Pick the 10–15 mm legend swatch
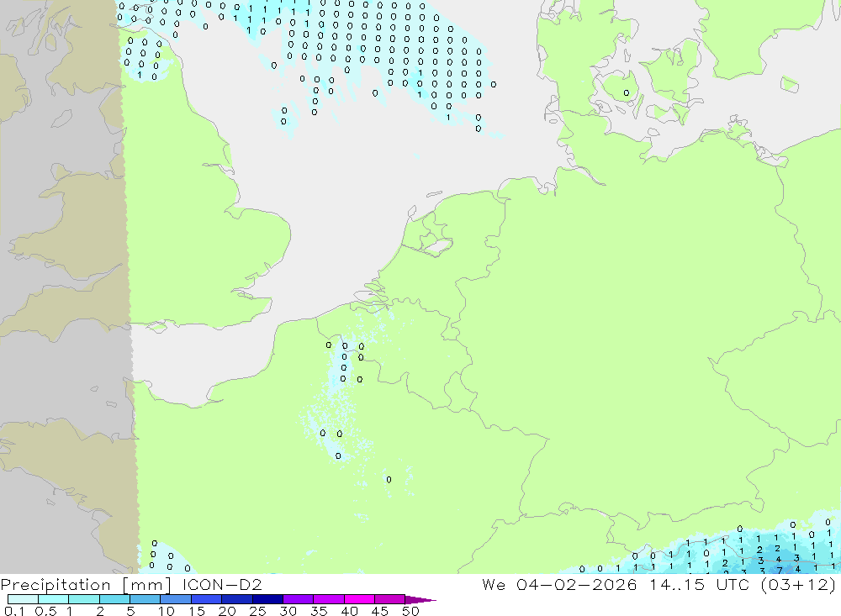This screenshot has height=616, width=841. (x=176, y=599)
